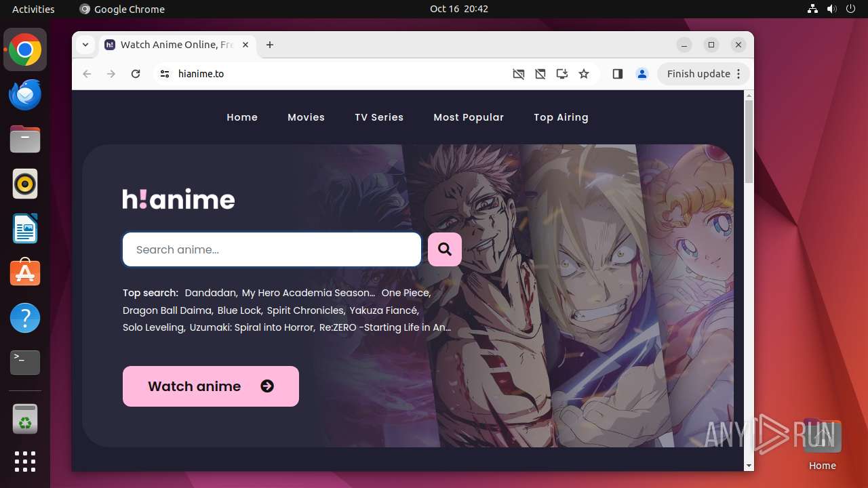Show Applications grid in dock
Screen dimensions: 868x488
click(25, 462)
